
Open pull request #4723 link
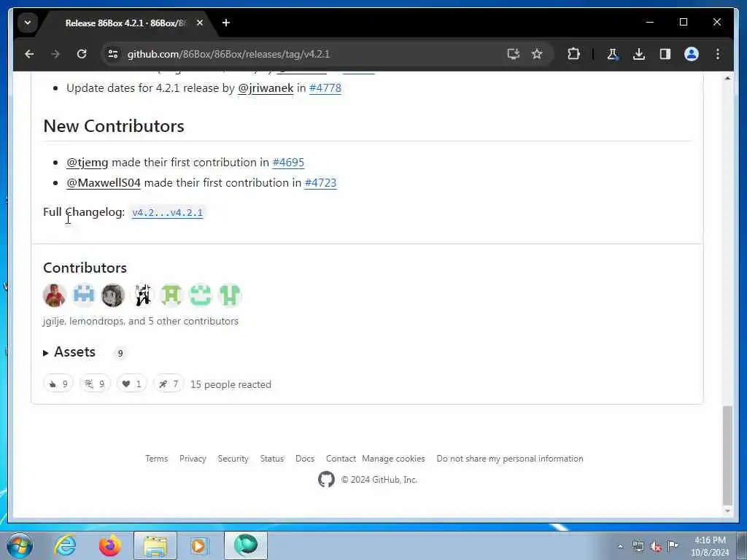[320, 183]
